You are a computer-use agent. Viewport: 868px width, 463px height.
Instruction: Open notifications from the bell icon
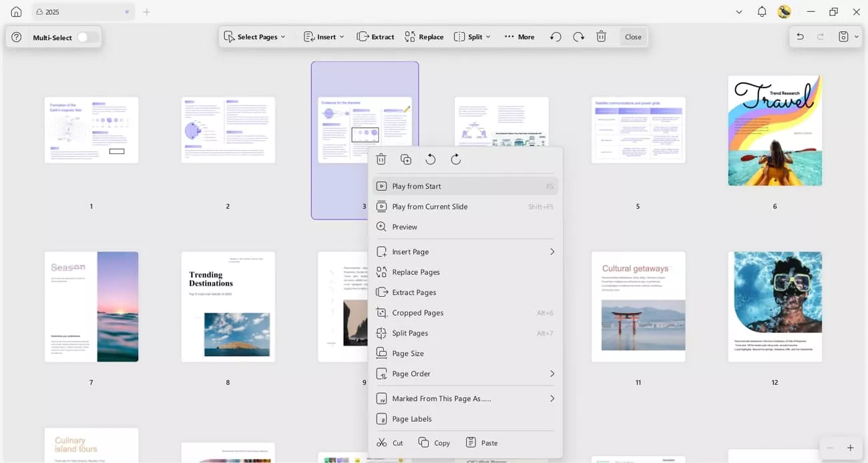point(761,11)
